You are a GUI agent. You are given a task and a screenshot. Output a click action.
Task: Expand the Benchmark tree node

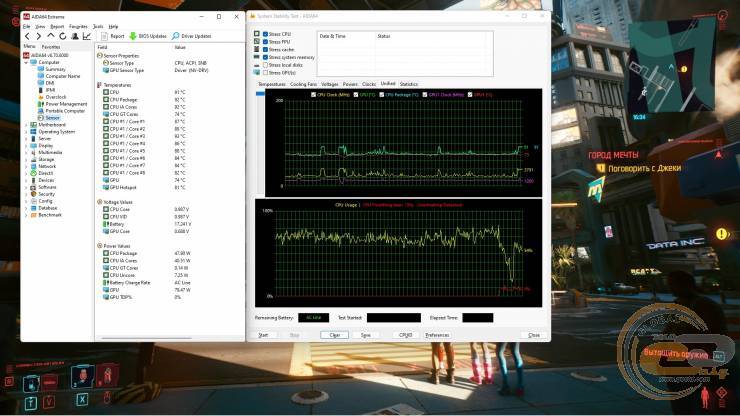[x=26, y=215]
